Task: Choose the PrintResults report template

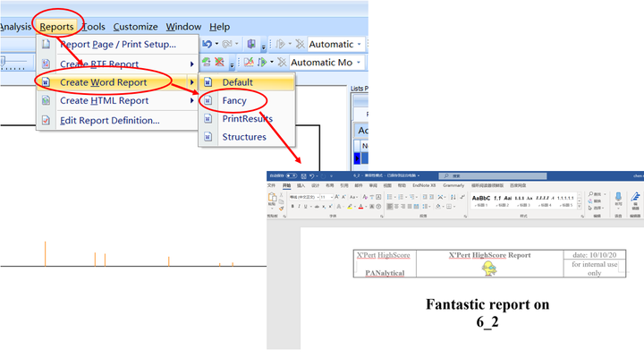Action: tap(247, 119)
